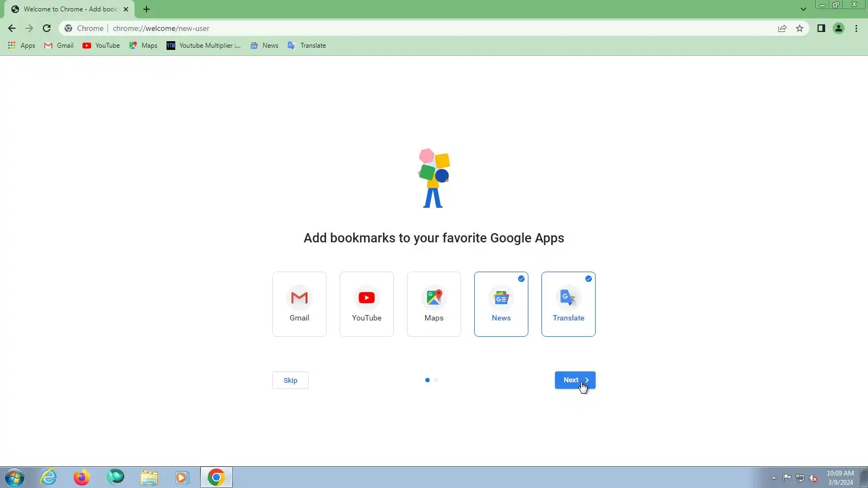Bookmark this tab with the star icon
This screenshot has height=488, width=868.
click(800, 28)
